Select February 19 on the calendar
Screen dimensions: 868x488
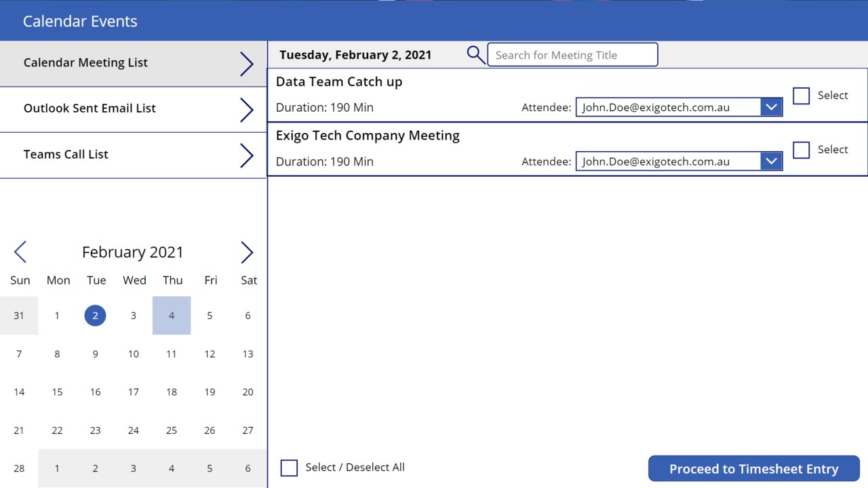(210, 392)
